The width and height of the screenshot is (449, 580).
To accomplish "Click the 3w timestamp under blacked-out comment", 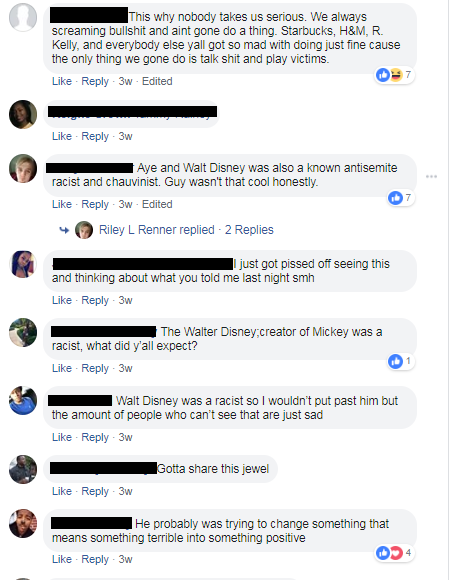I will pyautogui.click(x=125, y=136).
